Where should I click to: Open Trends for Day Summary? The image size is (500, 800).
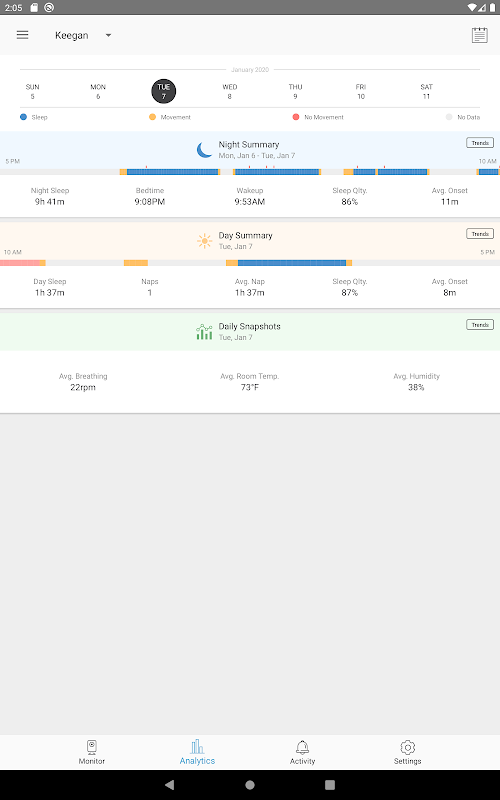coord(480,234)
